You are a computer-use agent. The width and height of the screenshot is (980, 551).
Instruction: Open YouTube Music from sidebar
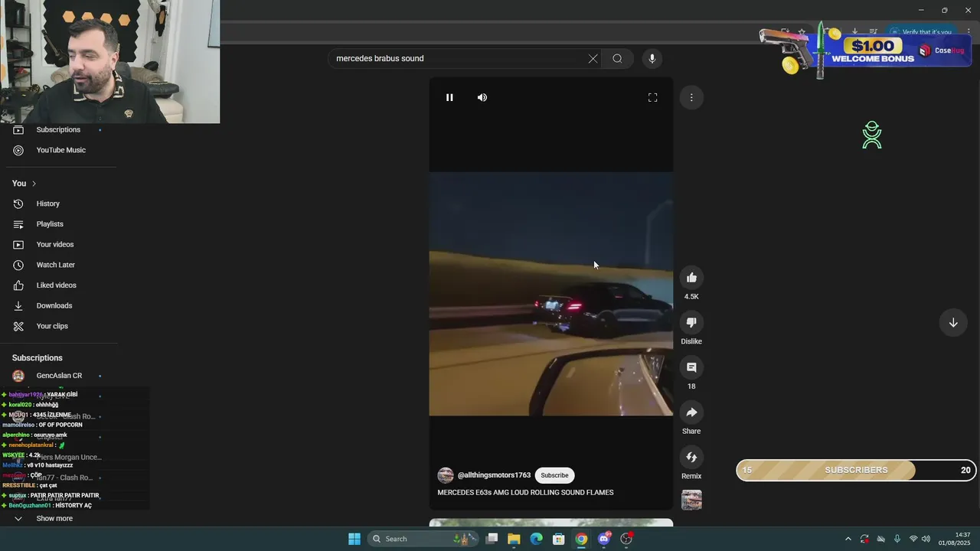61,150
